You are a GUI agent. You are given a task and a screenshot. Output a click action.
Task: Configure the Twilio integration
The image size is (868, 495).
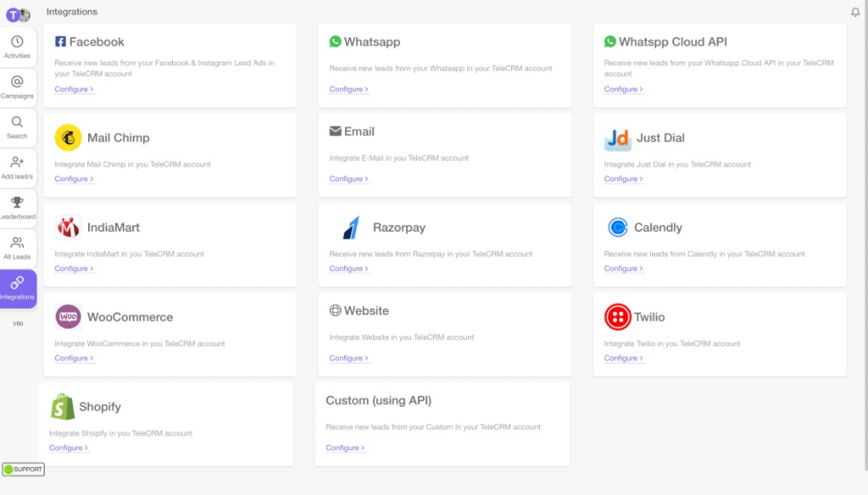coord(624,358)
